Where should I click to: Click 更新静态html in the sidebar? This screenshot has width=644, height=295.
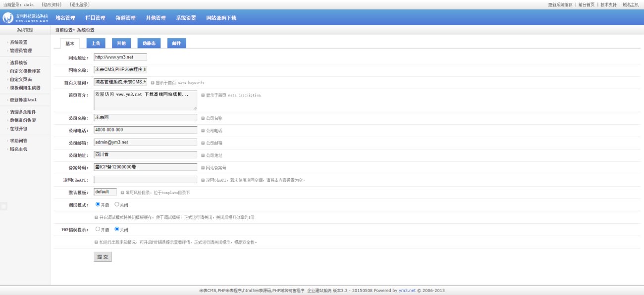(x=23, y=100)
